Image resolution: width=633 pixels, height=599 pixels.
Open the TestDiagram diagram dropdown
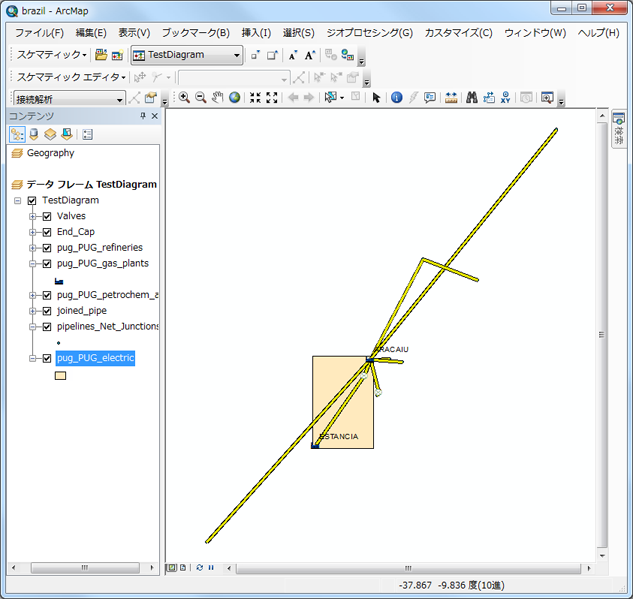[237, 55]
